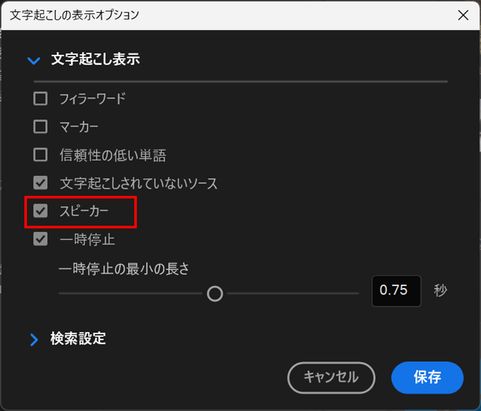Expand the 検索設定 section arrow
This screenshot has width=481, height=411.
34,340
